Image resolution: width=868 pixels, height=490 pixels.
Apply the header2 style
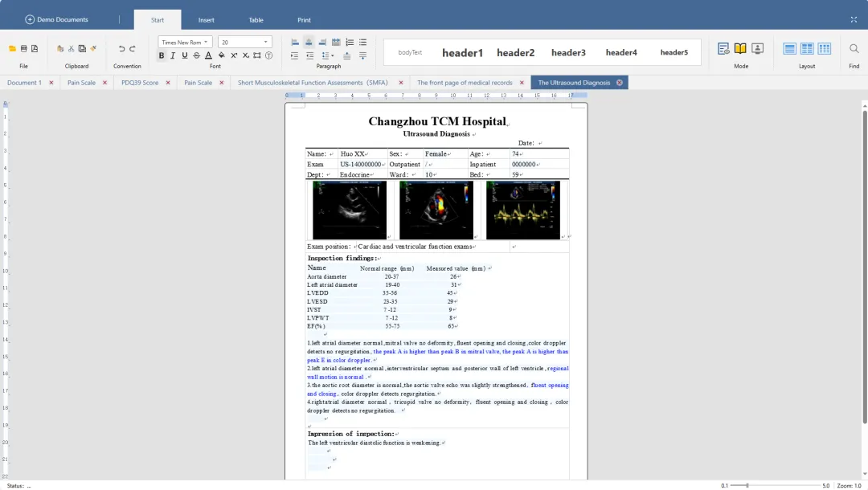[515, 52]
